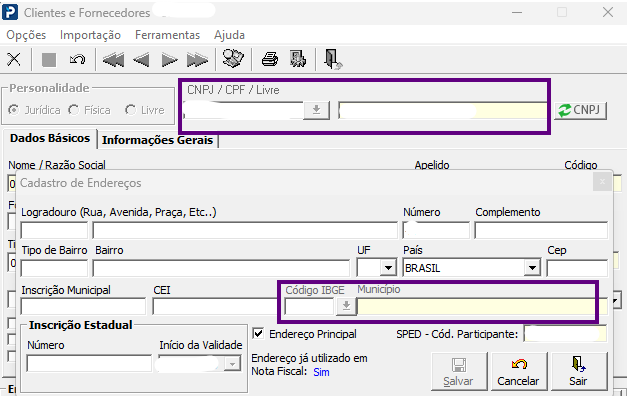This screenshot has height=396, width=627.
Task: Switch to the Dados Básicos tab
Action: click(50, 138)
